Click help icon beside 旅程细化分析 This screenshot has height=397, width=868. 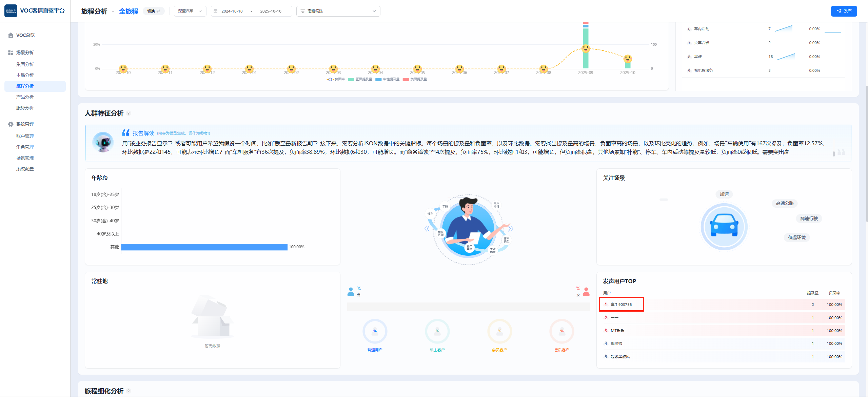[129, 391]
